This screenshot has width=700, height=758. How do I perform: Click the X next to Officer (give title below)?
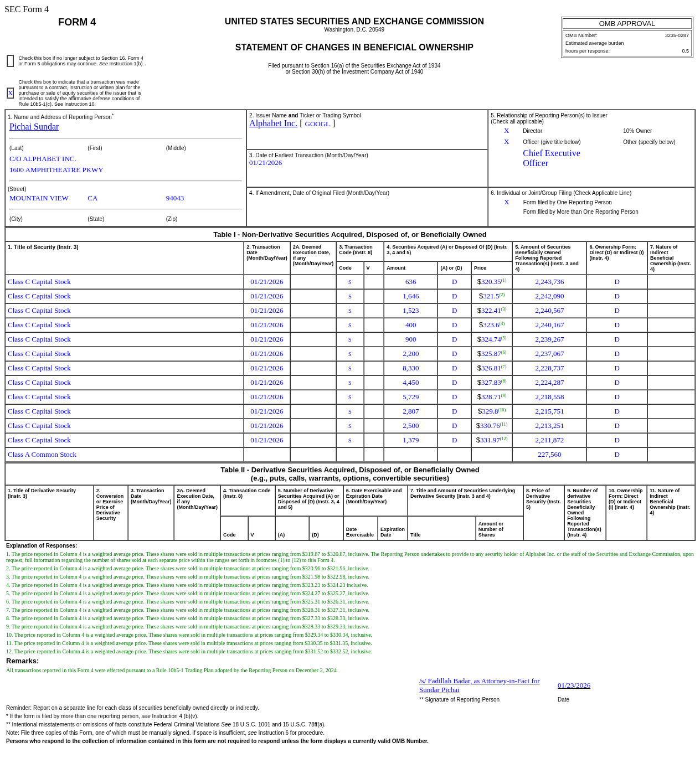coord(506,142)
